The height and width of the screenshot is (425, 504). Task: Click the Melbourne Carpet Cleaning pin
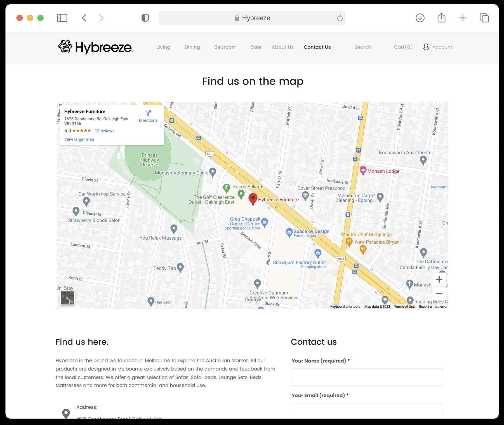380,197
